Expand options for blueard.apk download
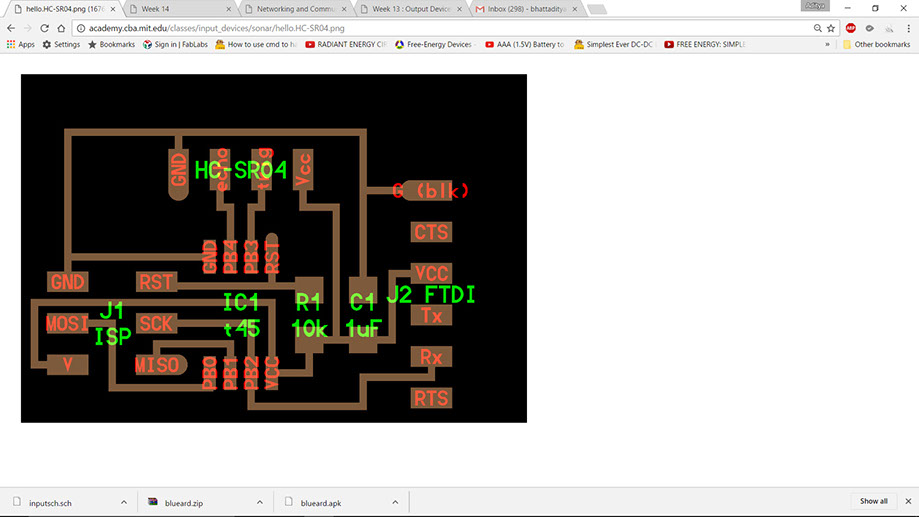 point(395,503)
